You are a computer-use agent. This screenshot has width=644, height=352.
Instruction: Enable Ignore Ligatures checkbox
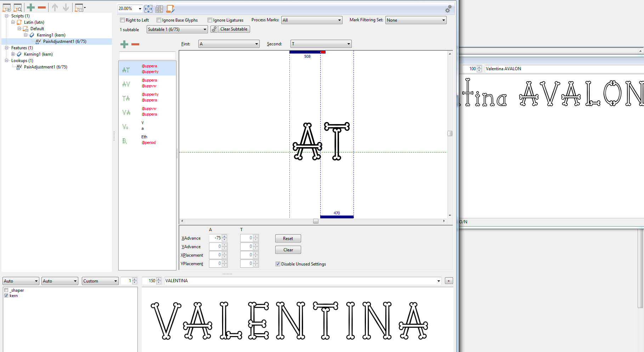click(210, 20)
